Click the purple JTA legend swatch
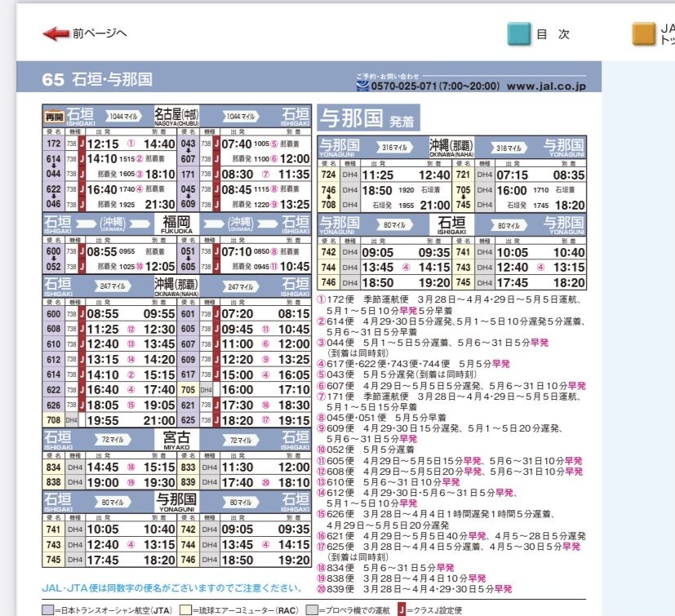The height and width of the screenshot is (616, 675). point(48,610)
